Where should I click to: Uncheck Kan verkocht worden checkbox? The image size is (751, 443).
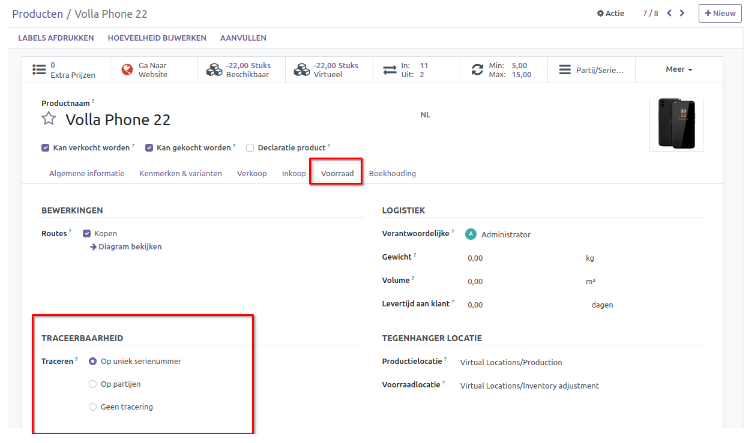tap(46, 147)
